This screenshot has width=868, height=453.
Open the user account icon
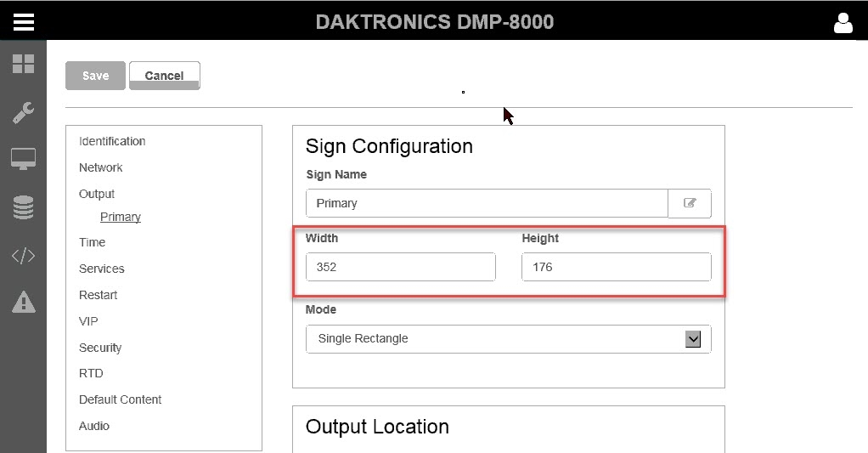[x=843, y=23]
